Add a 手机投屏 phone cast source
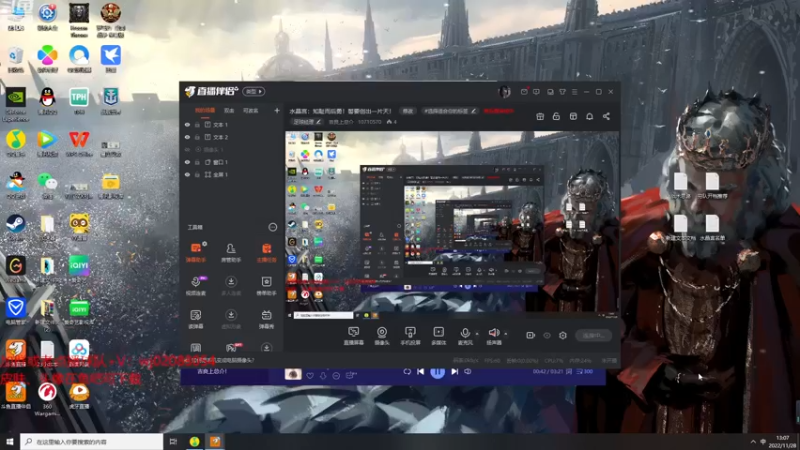Viewport: 800px width, 450px height. [x=410, y=336]
